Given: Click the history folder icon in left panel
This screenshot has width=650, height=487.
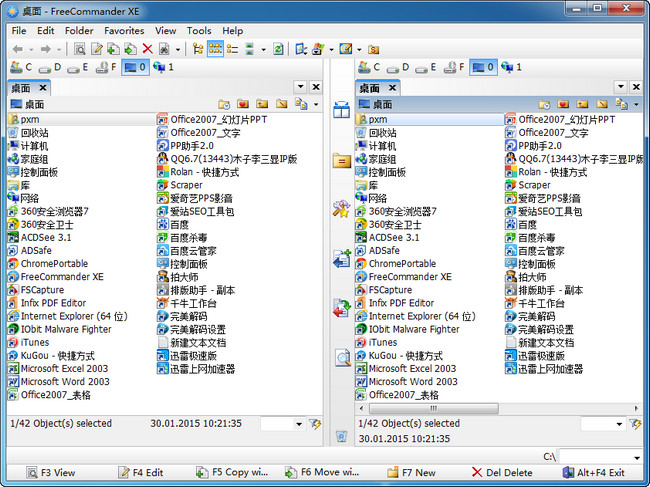Looking at the screenshot, I should tap(224, 104).
